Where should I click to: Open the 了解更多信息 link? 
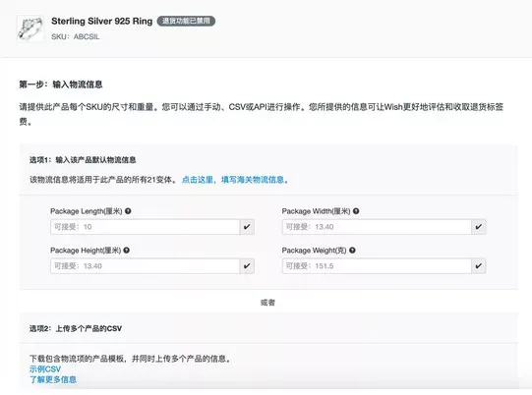(53, 379)
